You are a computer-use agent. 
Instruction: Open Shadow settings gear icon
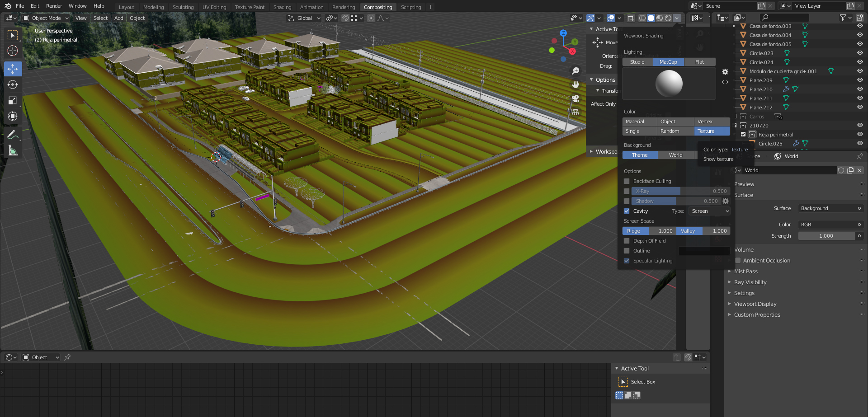(x=726, y=201)
